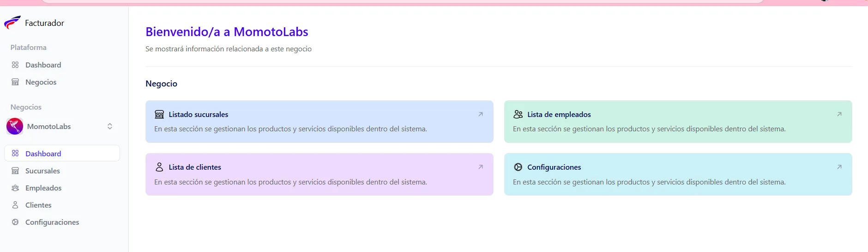Screen dimensions: 868x252
Task: Click 'Se mostrará información relacionada' subtitle
Action: pos(229,49)
